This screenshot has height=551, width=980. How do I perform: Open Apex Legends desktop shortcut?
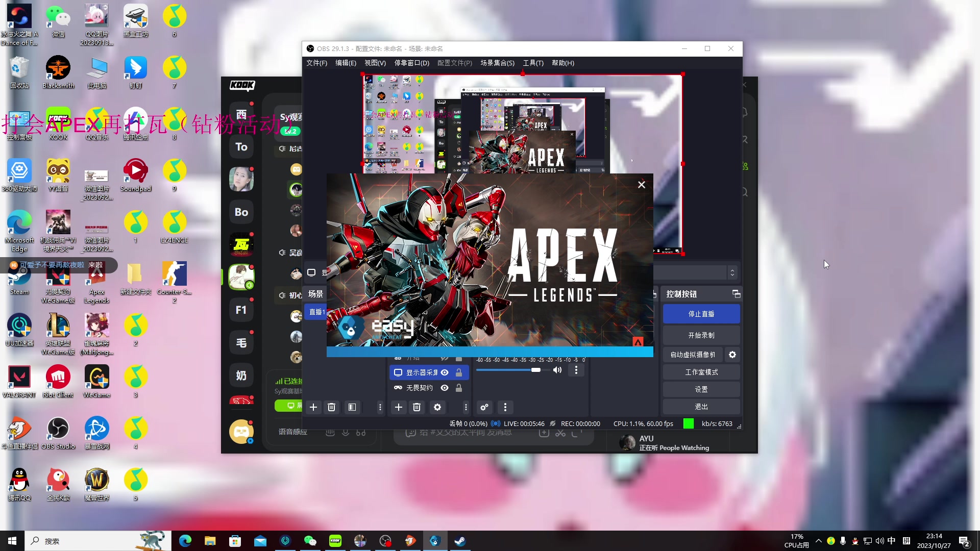pos(96,283)
